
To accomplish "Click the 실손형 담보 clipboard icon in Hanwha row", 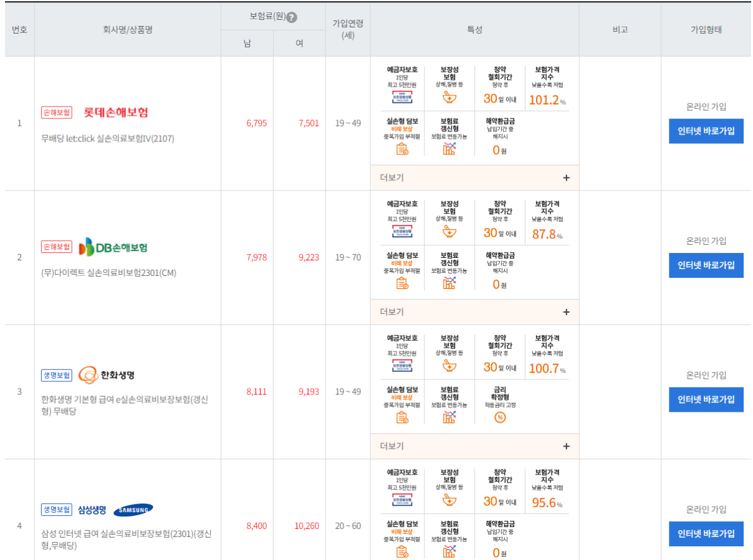I will (402, 417).
